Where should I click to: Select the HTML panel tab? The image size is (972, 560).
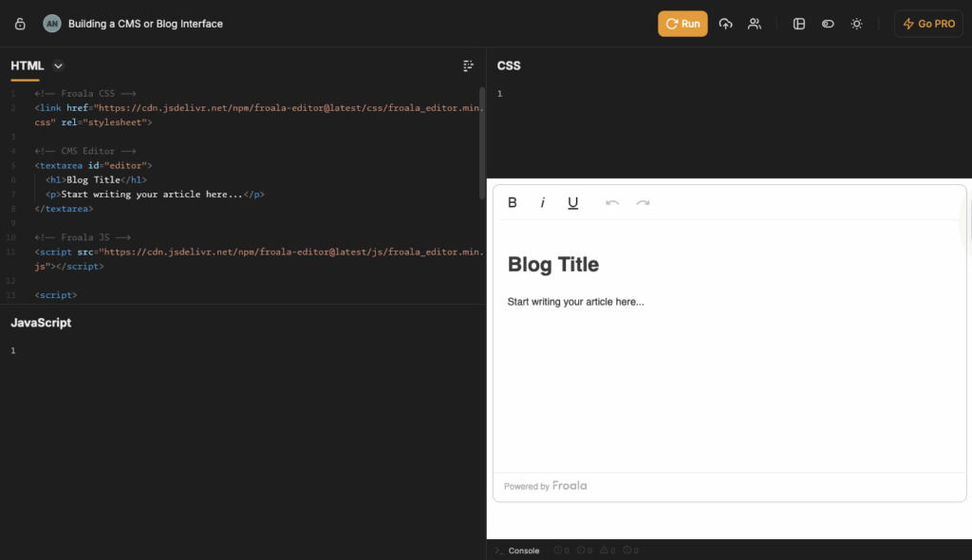click(x=28, y=65)
